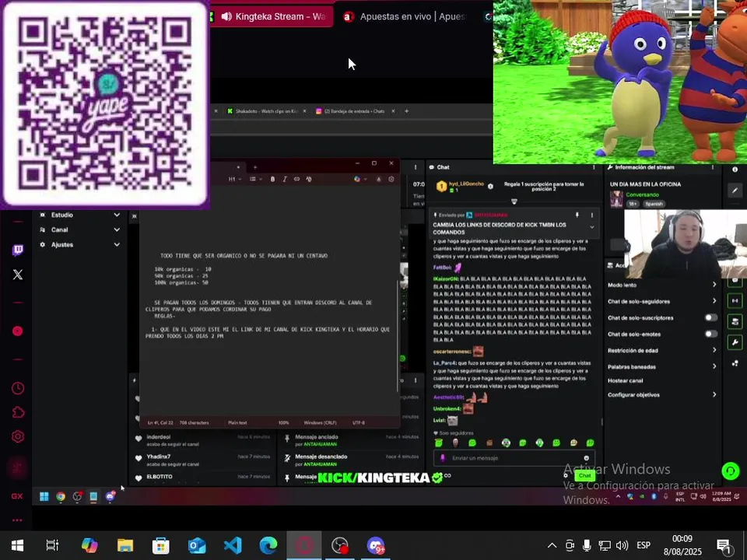Screen dimensions: 747x560
Task: Open Chrome in the inner streamed taskbar
Action: click(x=61, y=497)
